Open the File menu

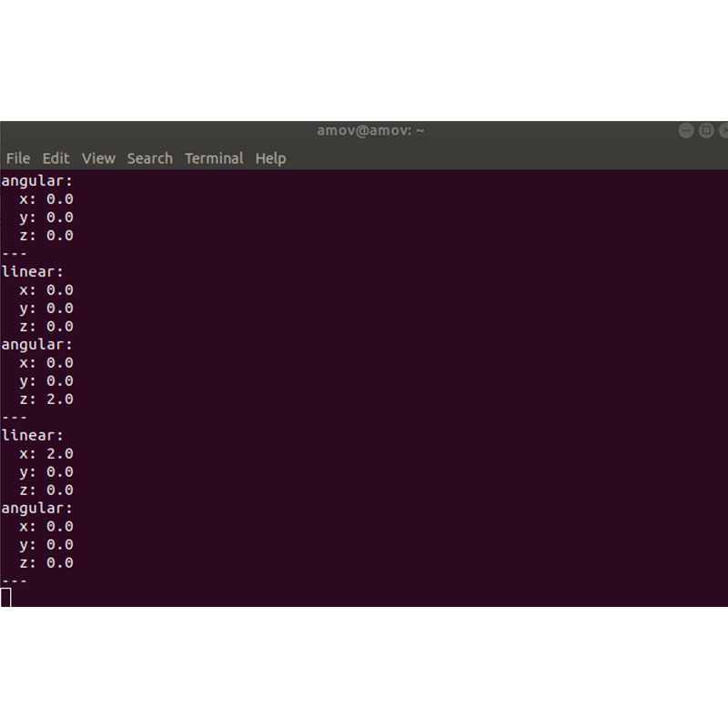18,158
